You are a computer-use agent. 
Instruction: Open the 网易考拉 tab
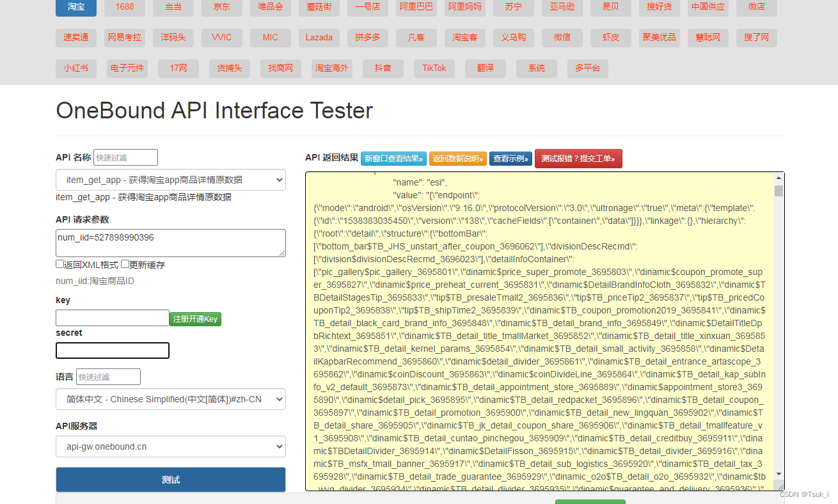coord(125,38)
